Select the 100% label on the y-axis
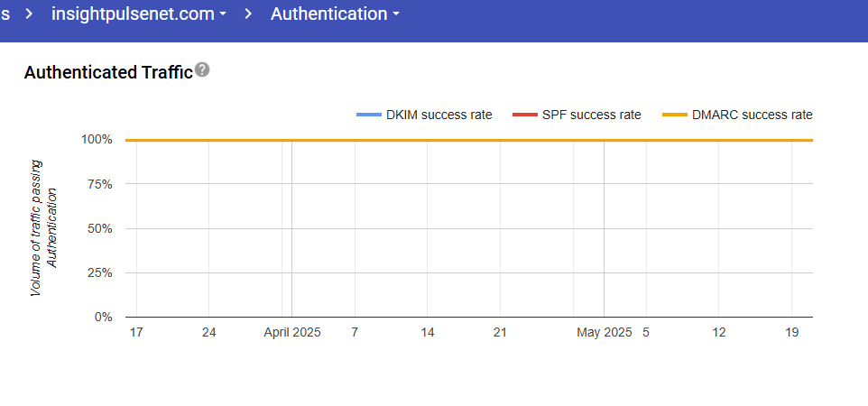The image size is (868, 406). (97, 140)
